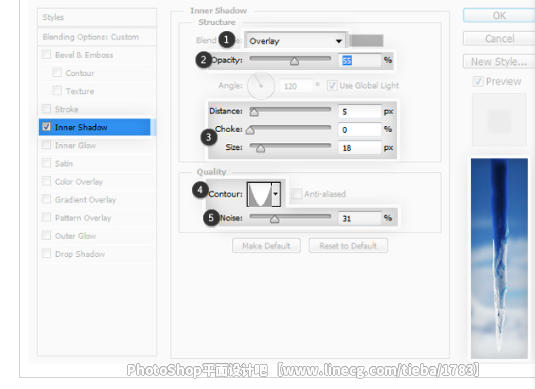Screen dimensions: 535x389
Task: Toggle the Anti-aliased checkbox
Action: 296,194
